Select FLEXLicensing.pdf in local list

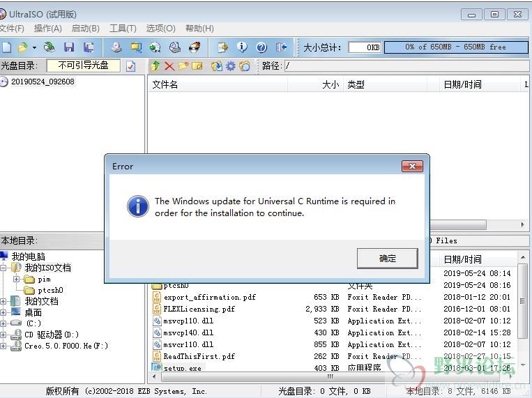point(199,309)
